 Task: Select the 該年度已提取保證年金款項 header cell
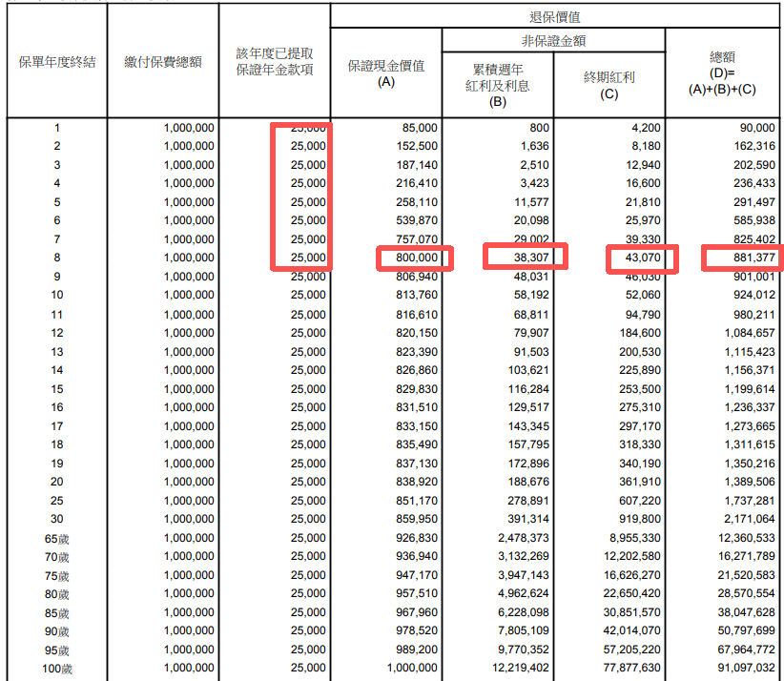click(275, 62)
